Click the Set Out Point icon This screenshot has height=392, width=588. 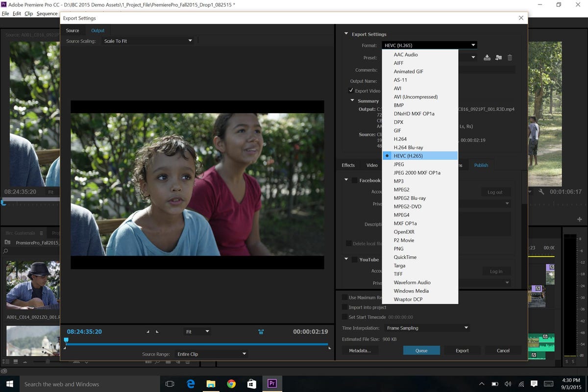click(158, 332)
